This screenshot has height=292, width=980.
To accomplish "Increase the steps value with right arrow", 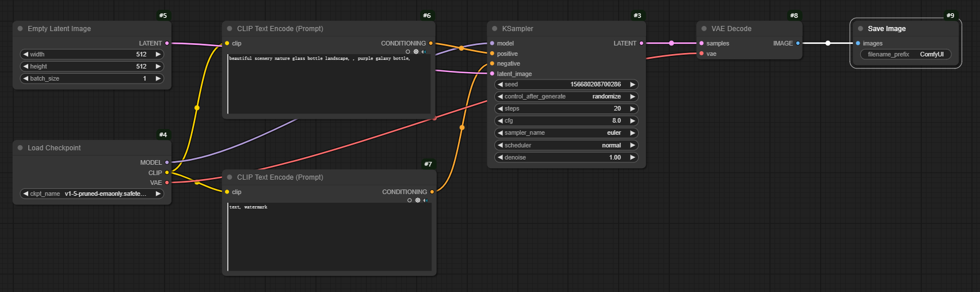I will (x=632, y=109).
